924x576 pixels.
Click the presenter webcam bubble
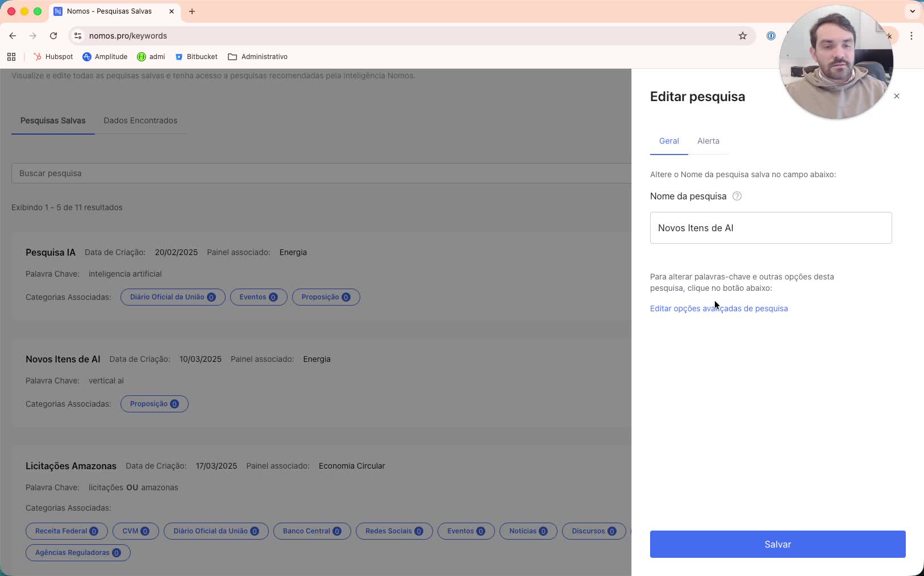coord(836,62)
